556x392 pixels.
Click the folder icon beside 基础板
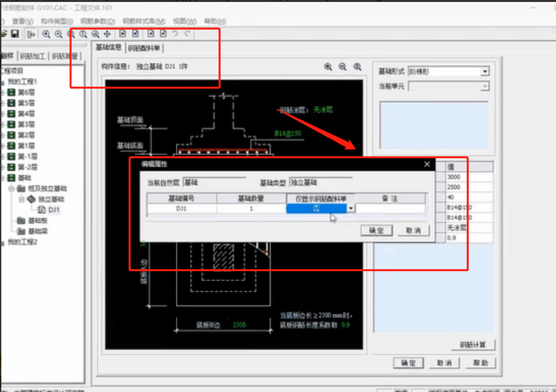click(x=21, y=221)
